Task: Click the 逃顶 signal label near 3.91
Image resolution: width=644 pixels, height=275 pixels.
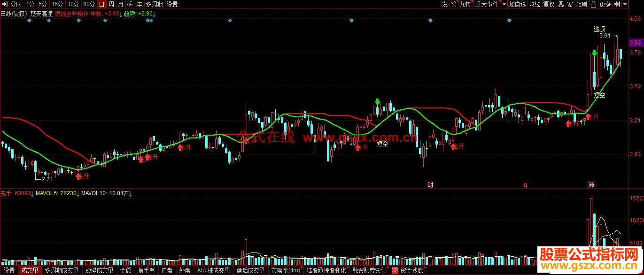Action: click(x=599, y=29)
